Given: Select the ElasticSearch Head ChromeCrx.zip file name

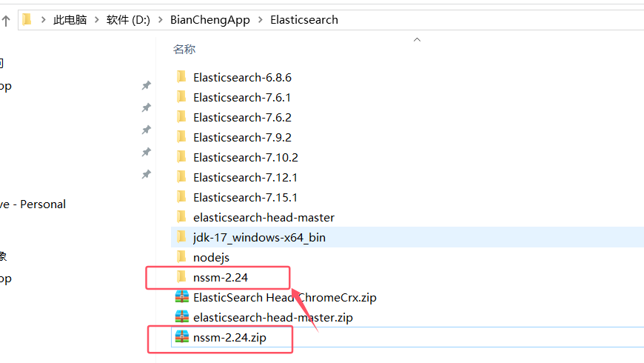Looking at the screenshot, I should pos(285,298).
